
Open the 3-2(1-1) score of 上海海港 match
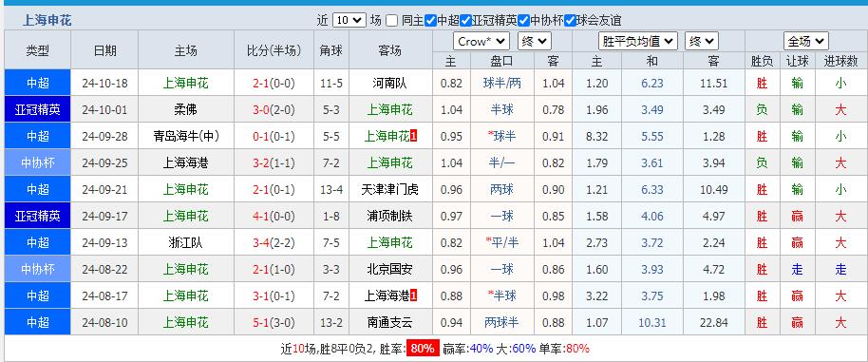pyautogui.click(x=274, y=162)
